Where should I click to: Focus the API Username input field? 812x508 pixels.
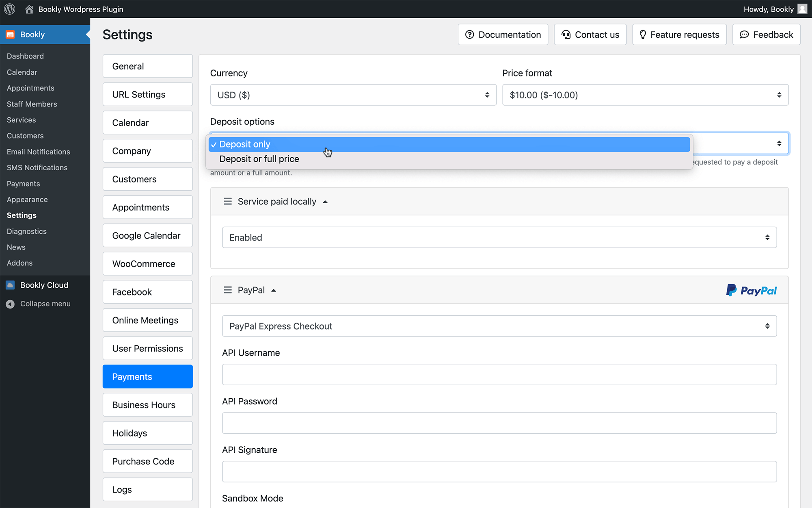pyautogui.click(x=499, y=375)
